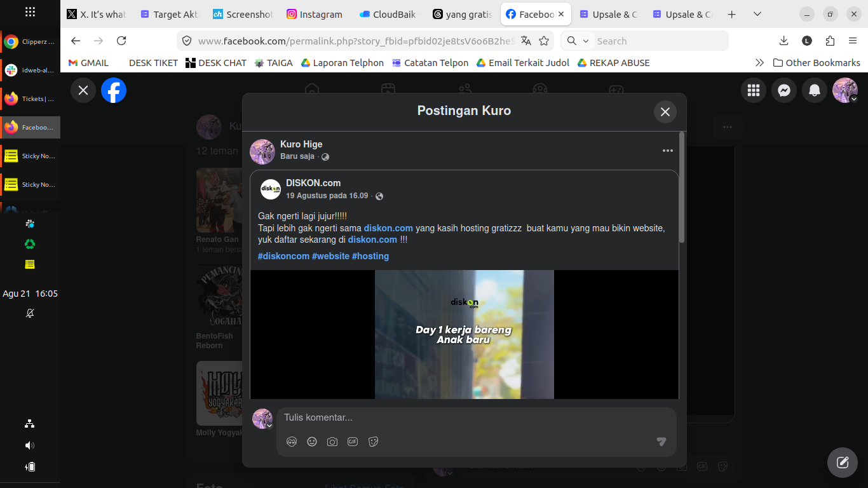The width and height of the screenshot is (868, 488).
Task: Attach a photo using the camera icon
Action: click(332, 442)
